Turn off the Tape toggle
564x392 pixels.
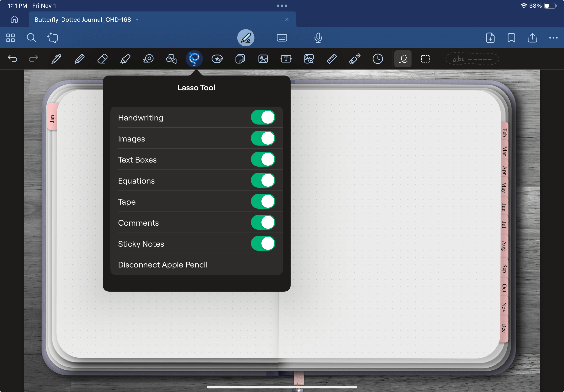(x=263, y=201)
